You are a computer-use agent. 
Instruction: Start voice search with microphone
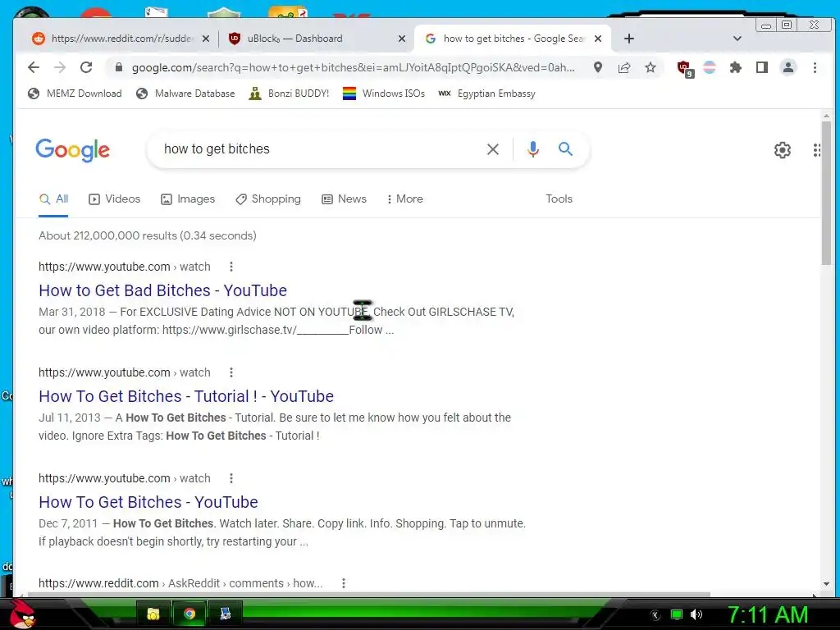tap(532, 149)
